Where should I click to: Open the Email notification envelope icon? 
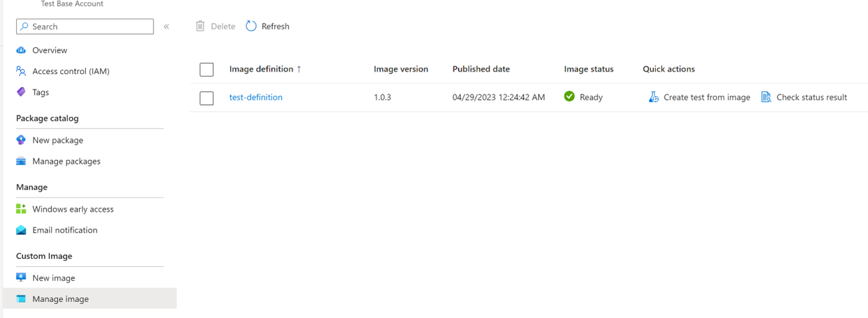(x=21, y=230)
